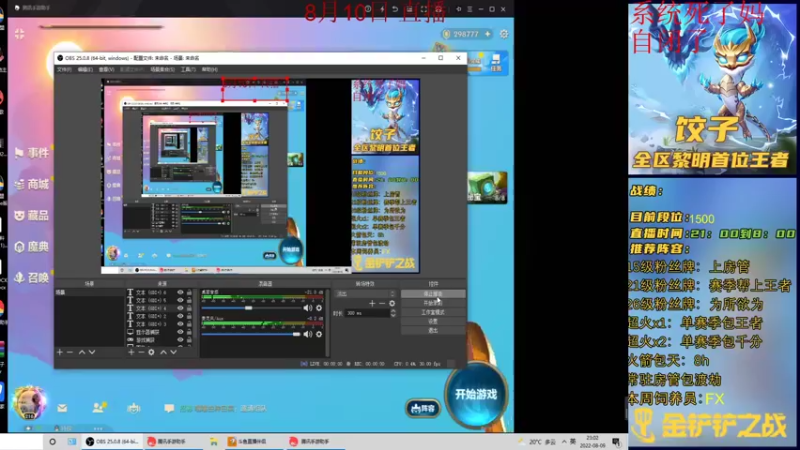The width and height of the screenshot is (800, 450).
Task: Lock the 文本 (GDI+) 5 source
Action: (189, 300)
